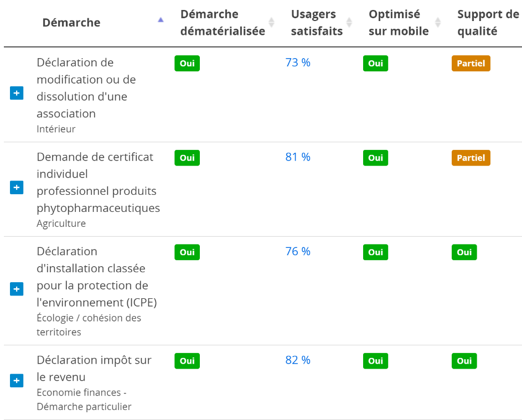
Task: Click Support Oui badge for ICPE row
Action: point(464,252)
